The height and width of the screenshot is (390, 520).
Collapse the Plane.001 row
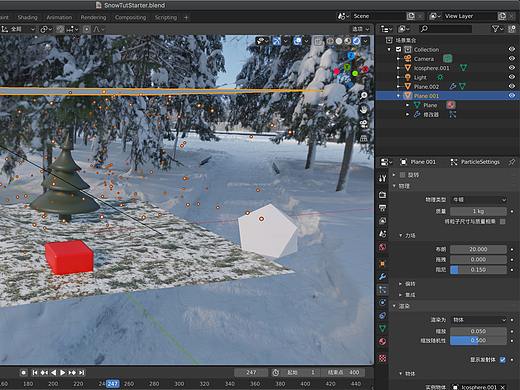398,96
